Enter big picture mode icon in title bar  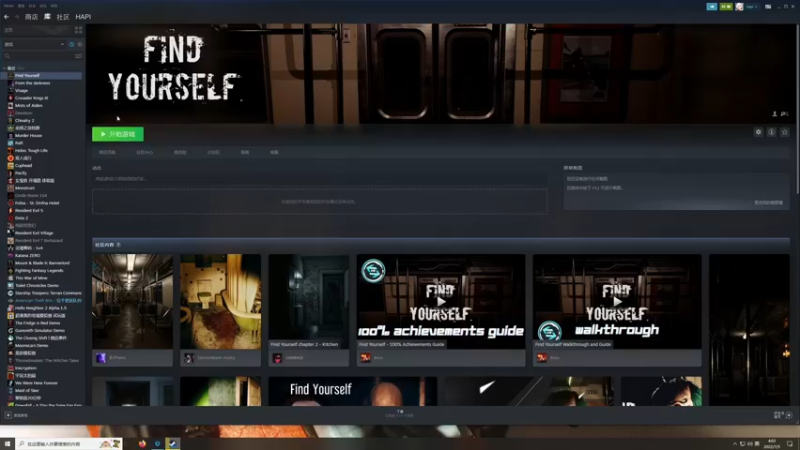click(768, 7)
